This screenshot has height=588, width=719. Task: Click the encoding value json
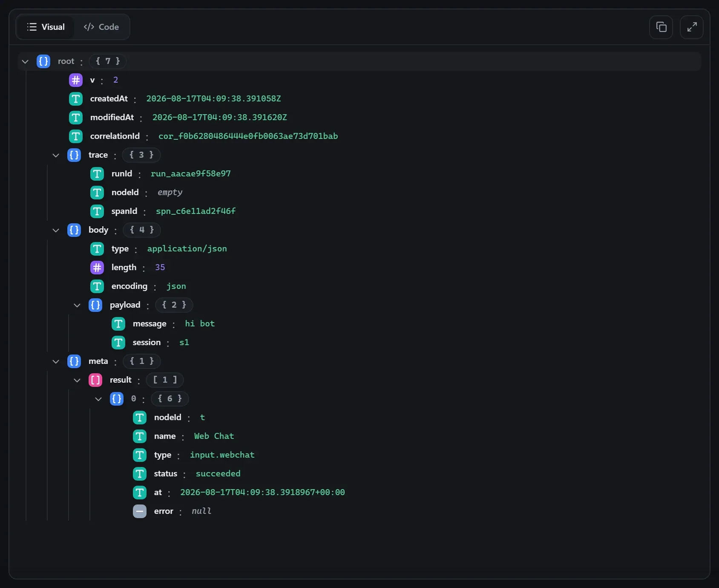176,286
